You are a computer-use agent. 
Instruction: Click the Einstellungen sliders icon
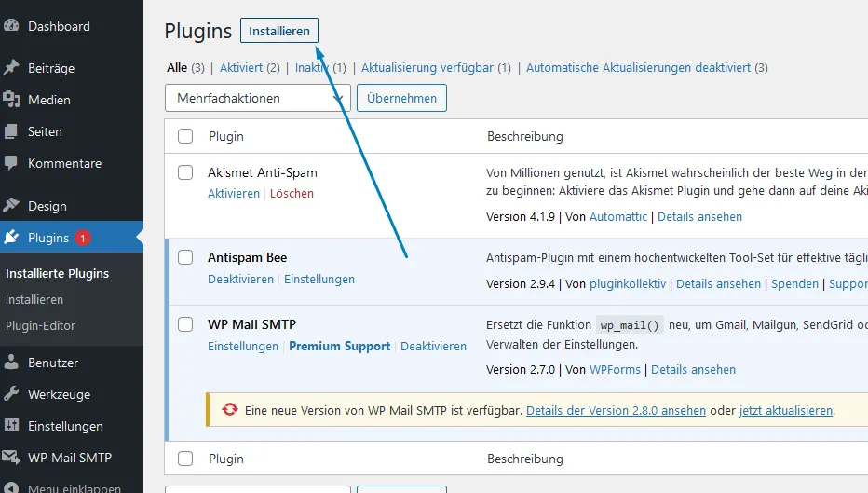[11, 425]
